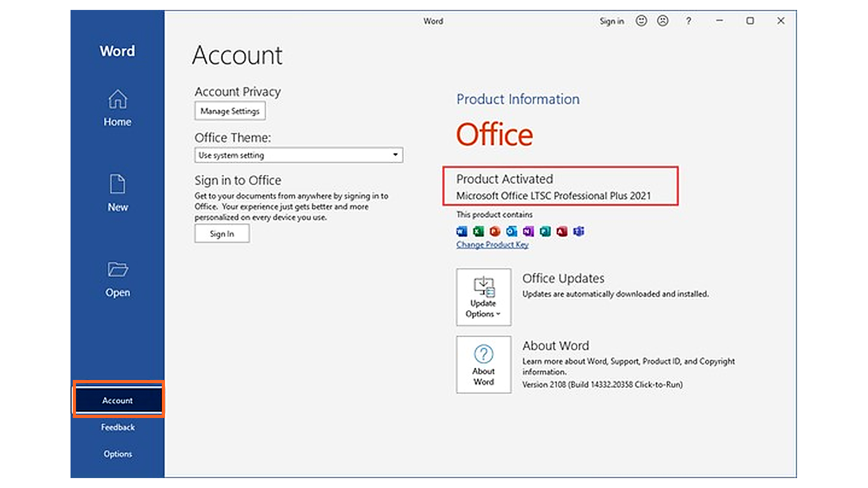Click Manage Settings under Account Privacy

point(230,111)
